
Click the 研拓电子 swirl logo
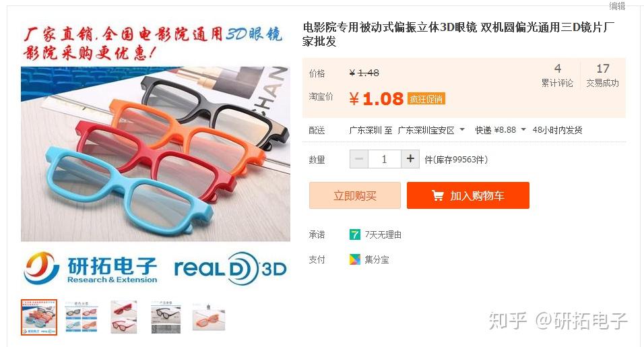(40, 268)
